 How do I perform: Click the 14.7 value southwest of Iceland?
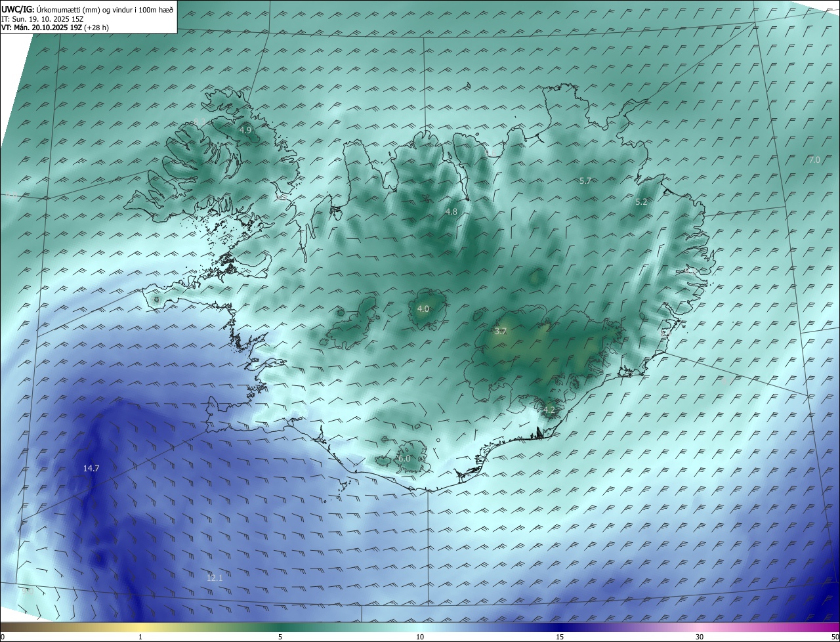[91, 468]
